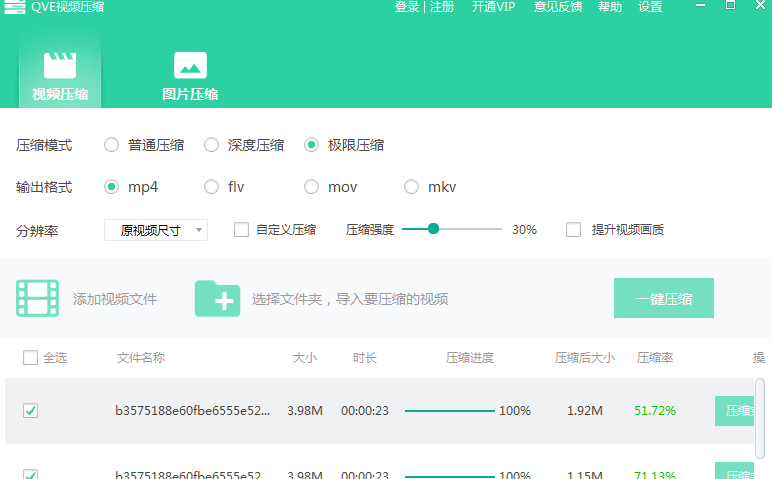
Task: Click the 压缩 button in the 71.13% row
Action: (x=734, y=471)
